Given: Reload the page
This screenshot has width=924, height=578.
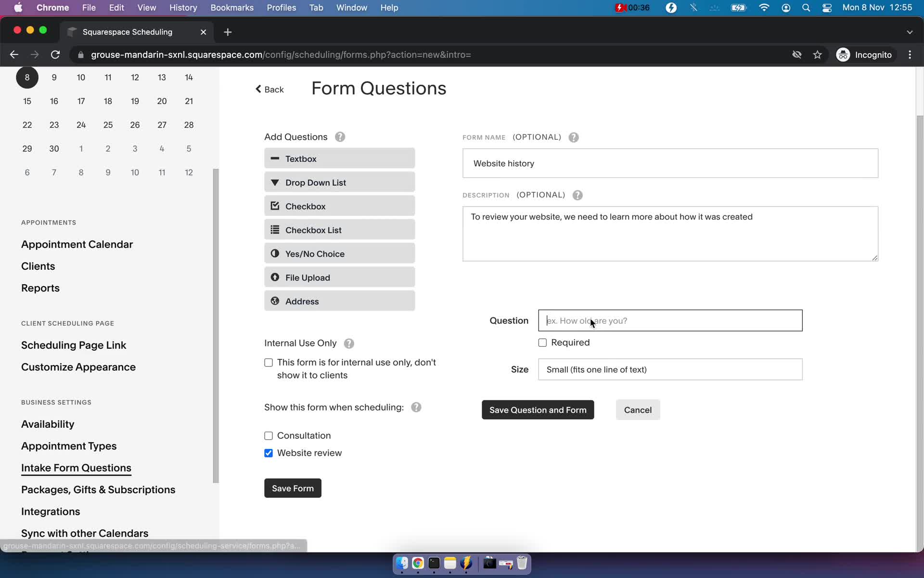Looking at the screenshot, I should tap(55, 55).
